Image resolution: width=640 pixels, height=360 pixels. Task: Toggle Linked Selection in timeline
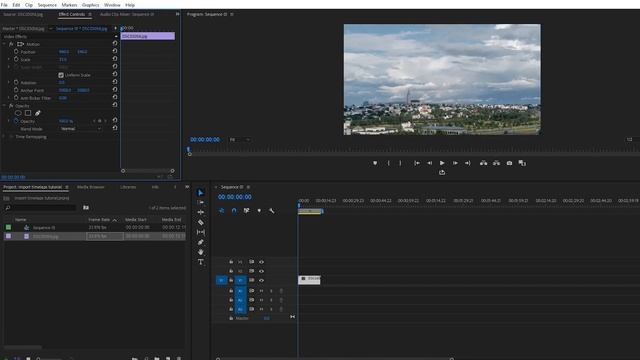(247, 211)
